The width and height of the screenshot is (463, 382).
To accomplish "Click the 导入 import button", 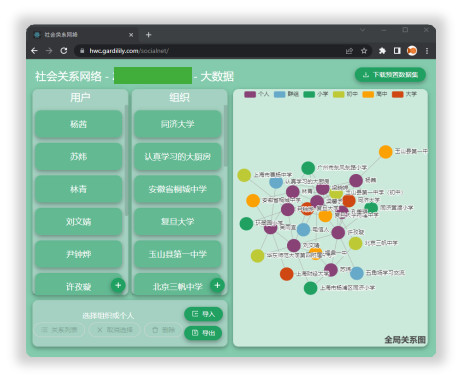I will coord(203,314).
